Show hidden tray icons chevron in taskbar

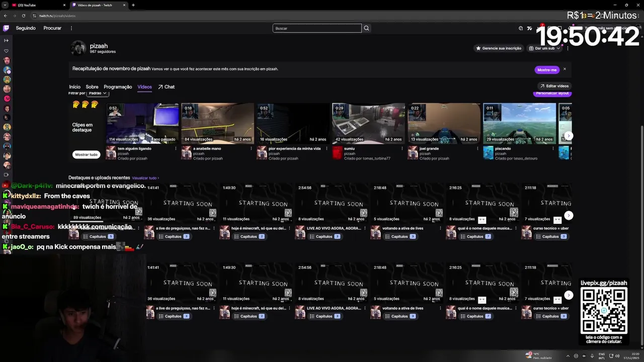point(568,356)
